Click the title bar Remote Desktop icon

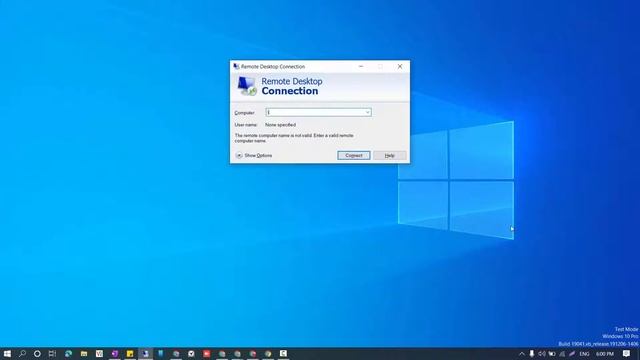click(236, 66)
